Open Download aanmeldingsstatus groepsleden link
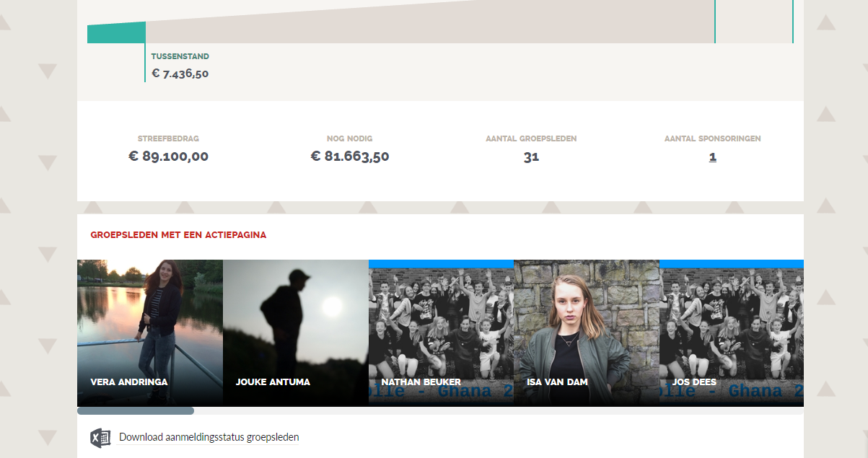 (209, 437)
